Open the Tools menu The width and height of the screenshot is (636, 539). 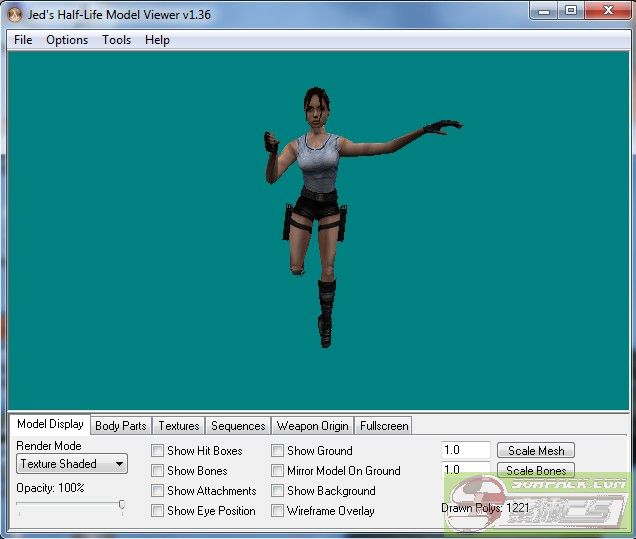(116, 40)
